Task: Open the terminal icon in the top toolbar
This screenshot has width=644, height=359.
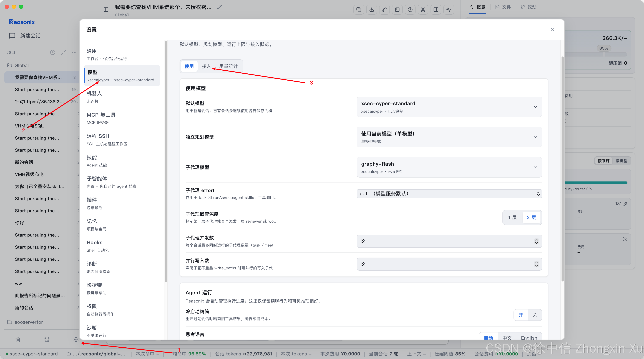Action: 397,10
